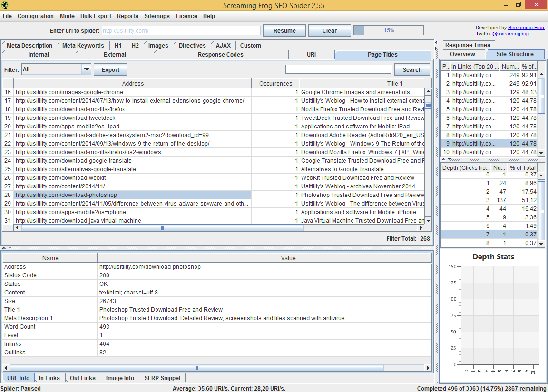Open the File menu
The width and height of the screenshot is (548, 392).
pyautogui.click(x=7, y=16)
